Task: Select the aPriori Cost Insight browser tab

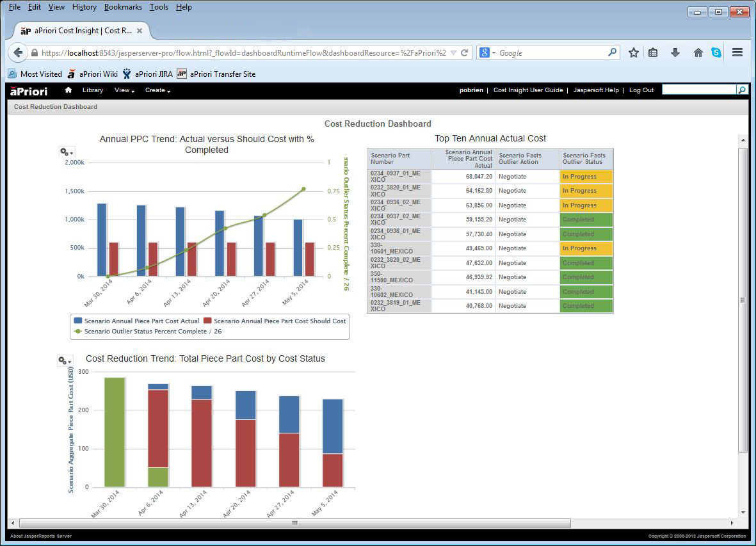Action: (80, 30)
